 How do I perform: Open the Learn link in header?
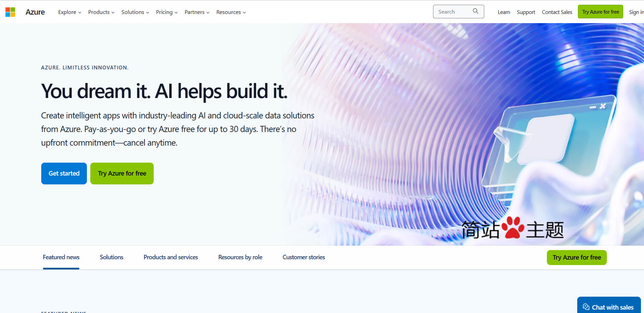pyautogui.click(x=504, y=12)
